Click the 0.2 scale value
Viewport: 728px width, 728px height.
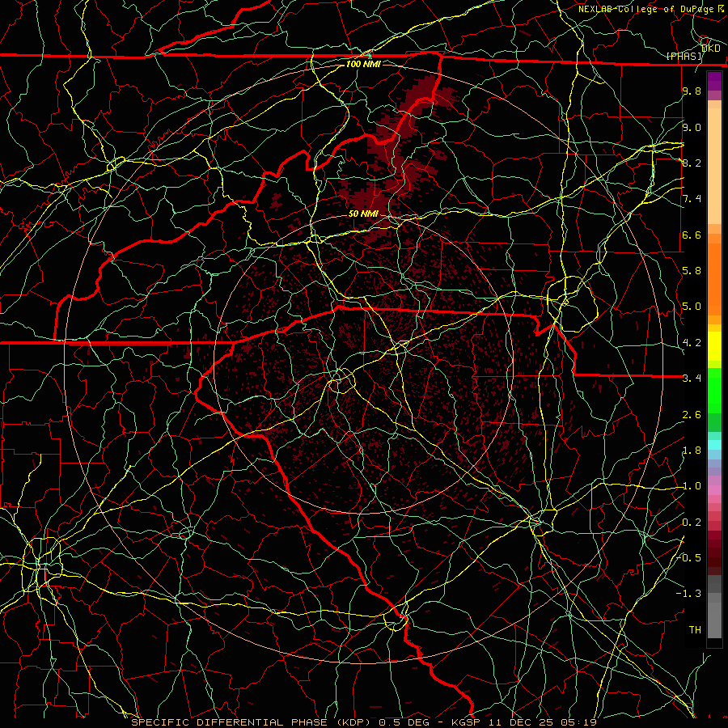[692, 523]
